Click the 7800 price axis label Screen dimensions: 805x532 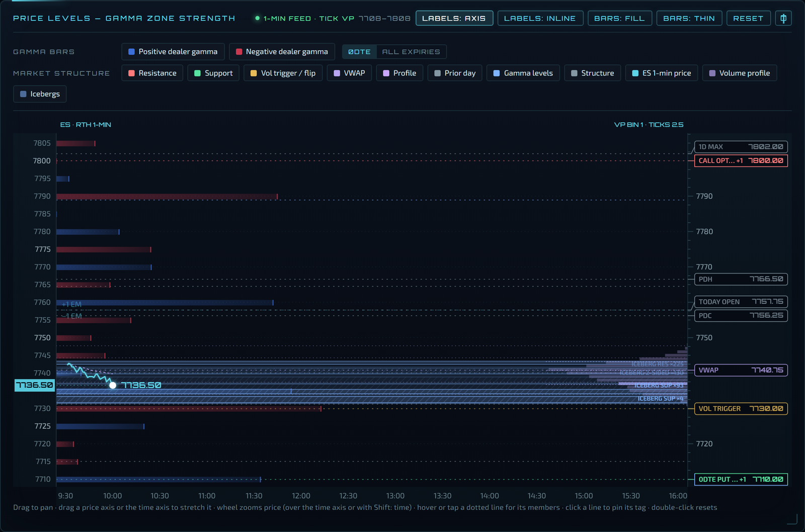click(x=42, y=161)
